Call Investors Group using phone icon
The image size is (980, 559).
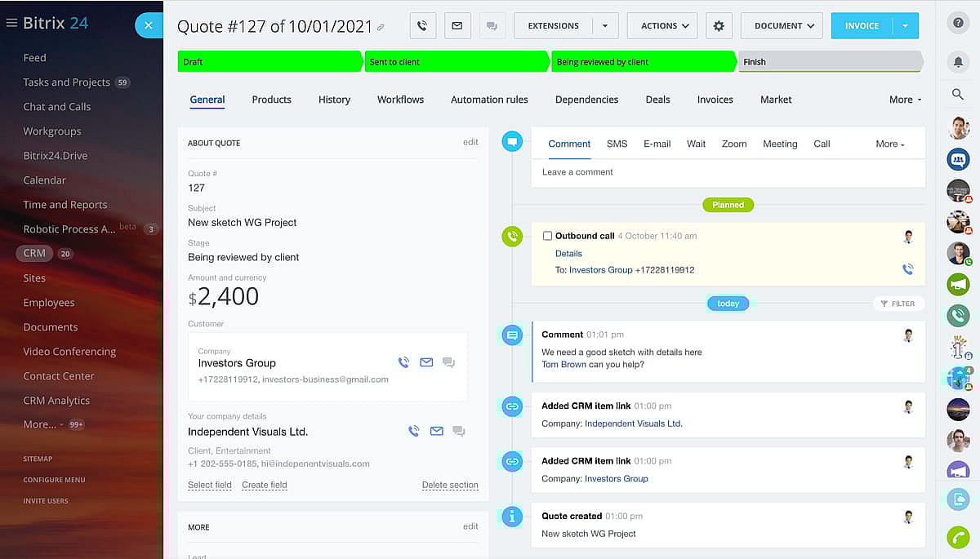coord(403,363)
